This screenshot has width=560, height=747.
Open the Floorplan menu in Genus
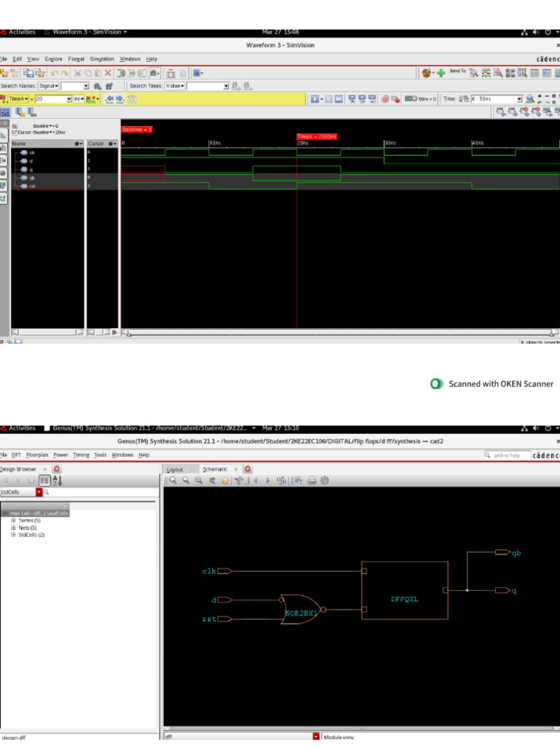37,454
